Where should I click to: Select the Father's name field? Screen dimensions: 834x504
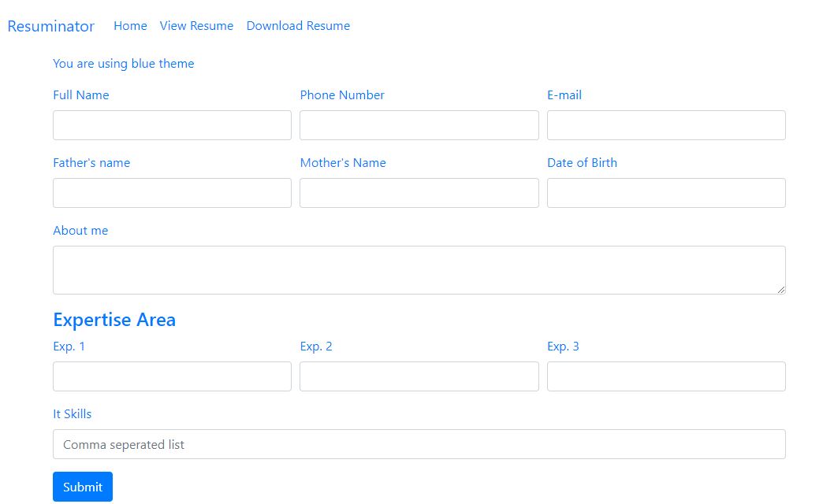pyautogui.click(x=172, y=192)
